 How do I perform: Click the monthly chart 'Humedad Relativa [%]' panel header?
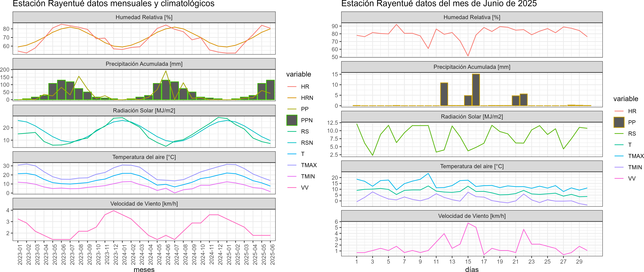144,17
